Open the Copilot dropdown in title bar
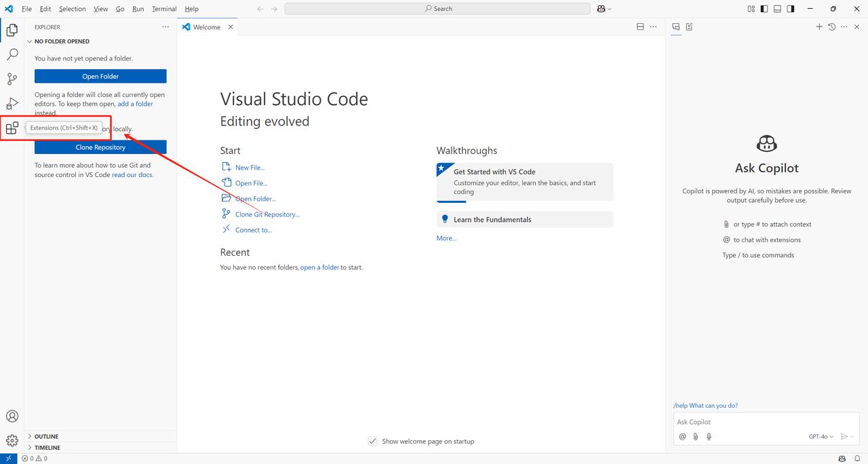 click(x=604, y=9)
